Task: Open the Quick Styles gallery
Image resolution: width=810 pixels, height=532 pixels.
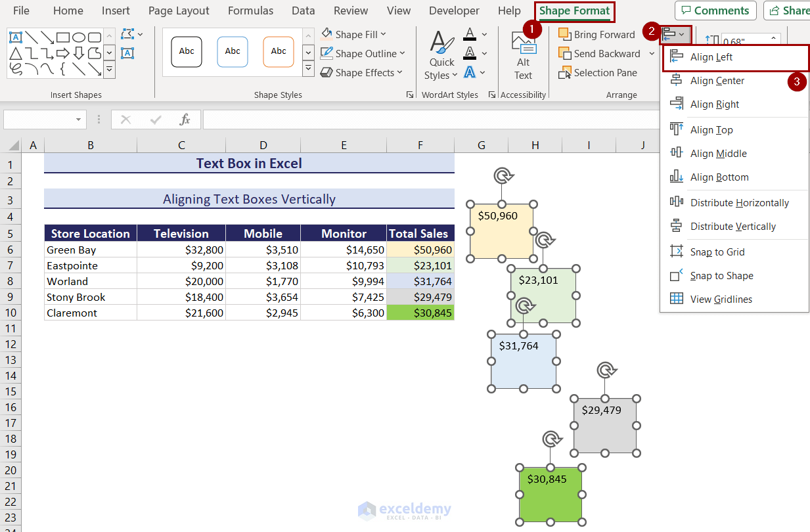Action: click(441, 56)
